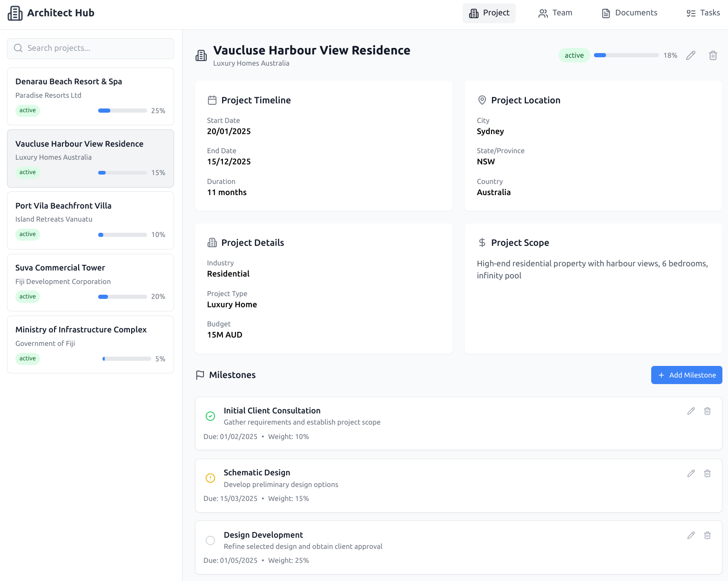Click the Architect Hub logo icon
The image size is (728, 581).
tap(15, 13)
